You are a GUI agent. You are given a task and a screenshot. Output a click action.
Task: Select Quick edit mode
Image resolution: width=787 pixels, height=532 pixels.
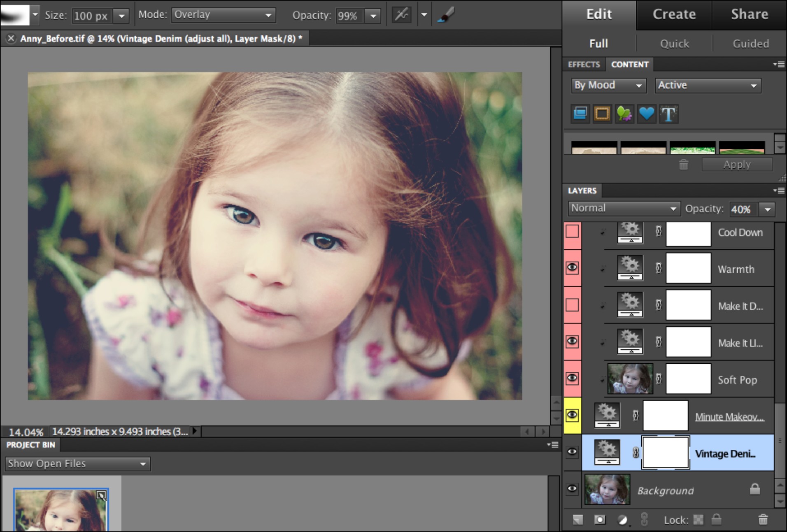tap(674, 44)
